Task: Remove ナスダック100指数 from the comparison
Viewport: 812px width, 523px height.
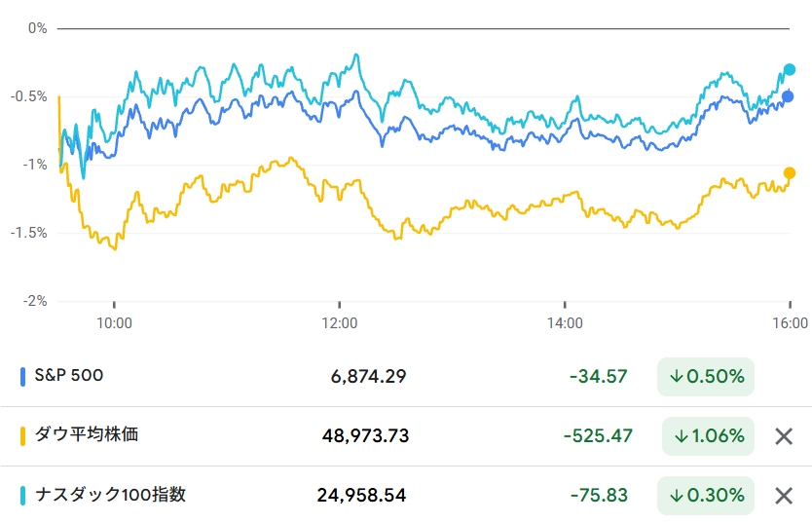Action: click(783, 496)
